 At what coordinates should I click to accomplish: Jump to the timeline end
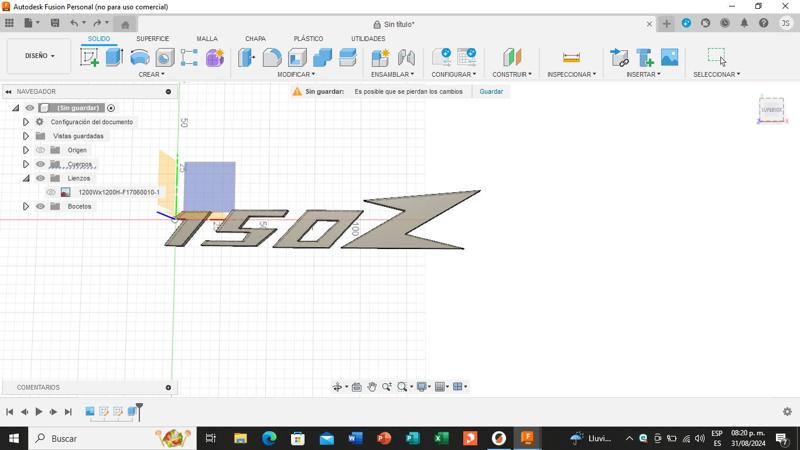pyautogui.click(x=68, y=412)
